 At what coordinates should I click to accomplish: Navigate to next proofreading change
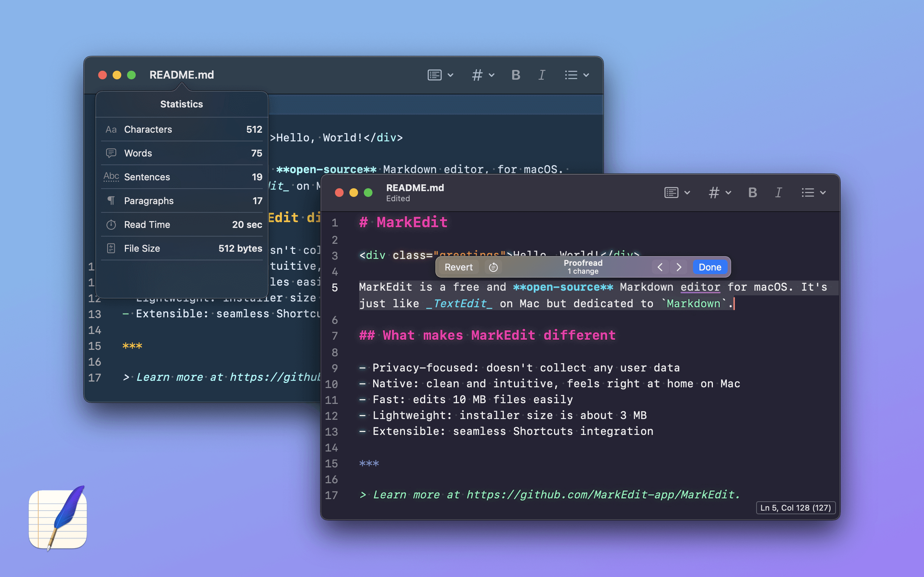coord(679,267)
